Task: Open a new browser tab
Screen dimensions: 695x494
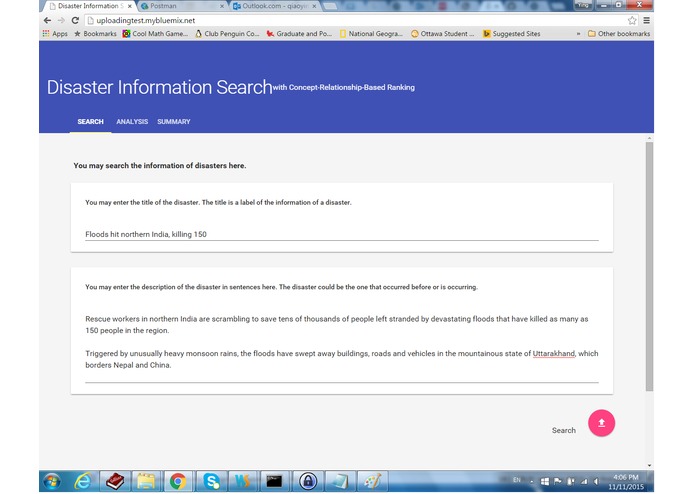Action: click(329, 6)
